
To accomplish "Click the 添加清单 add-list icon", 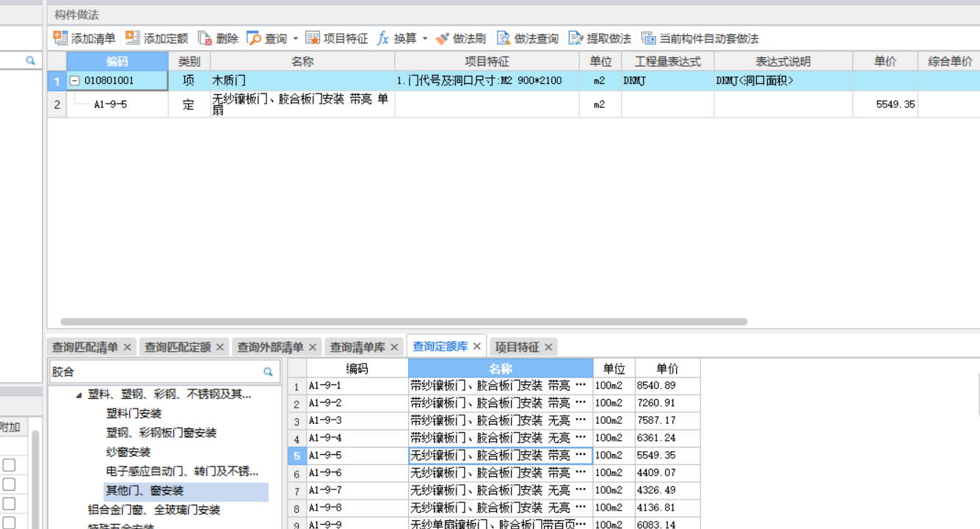I will (x=60, y=38).
